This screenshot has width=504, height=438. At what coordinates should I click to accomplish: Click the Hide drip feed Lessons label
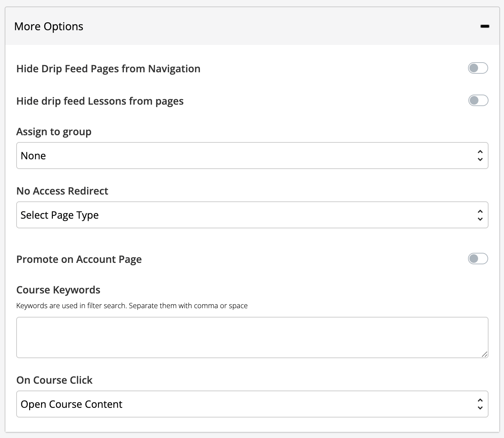click(100, 101)
